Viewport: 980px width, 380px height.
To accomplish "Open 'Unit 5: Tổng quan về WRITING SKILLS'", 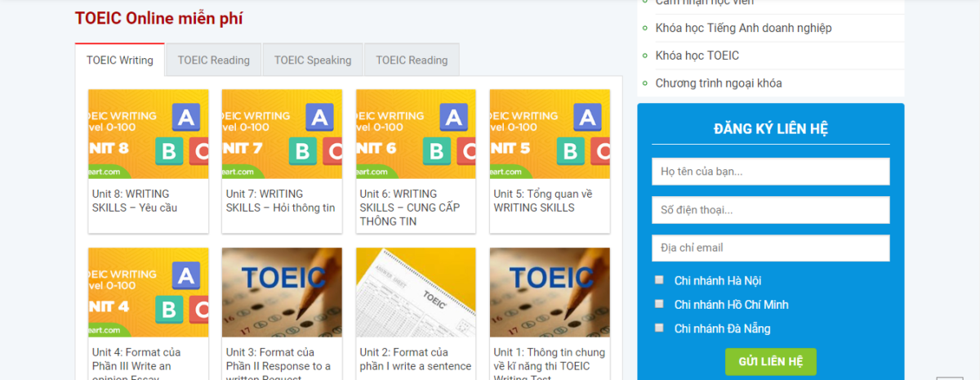I will [x=543, y=200].
